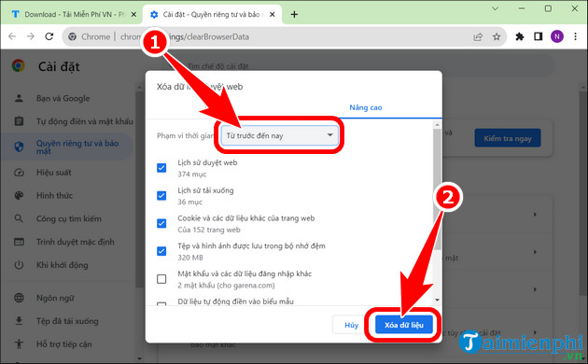Check Mật khẩu và các dữ liệu đăng nhập
Viewport: 588px width, 364px height.
tap(161, 279)
